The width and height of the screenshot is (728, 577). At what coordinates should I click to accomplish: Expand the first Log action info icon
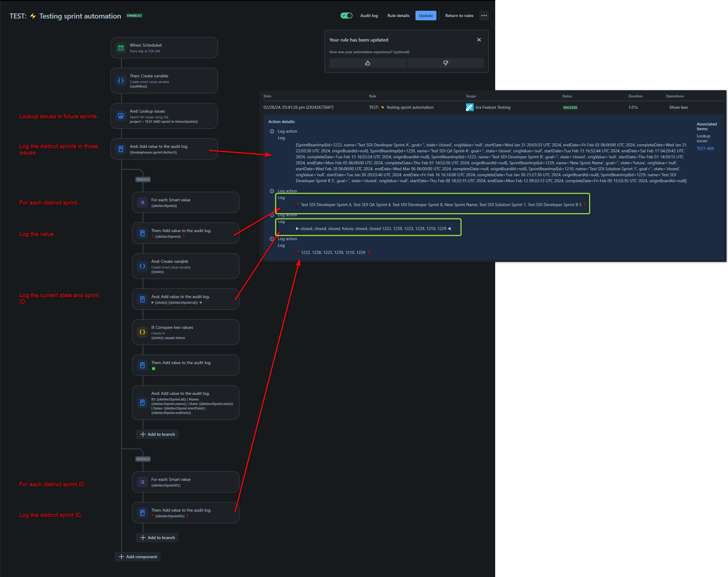272,131
